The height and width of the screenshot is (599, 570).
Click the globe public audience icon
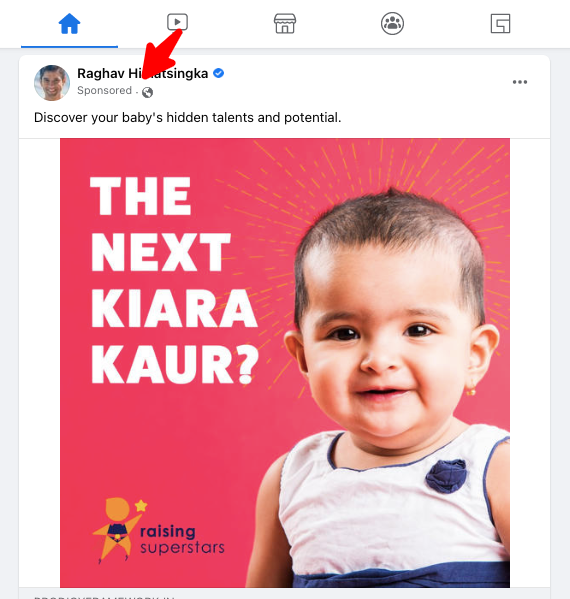(147, 92)
